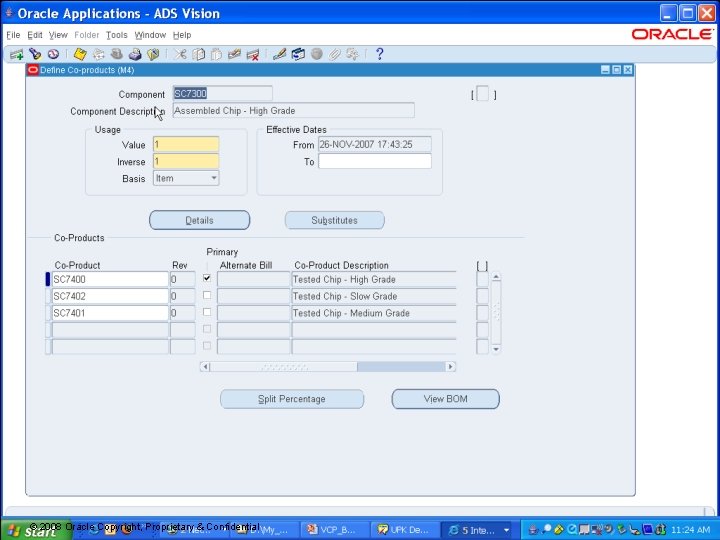720x540 pixels.
Task: Select the SC7400 co-product field
Action: (110, 279)
